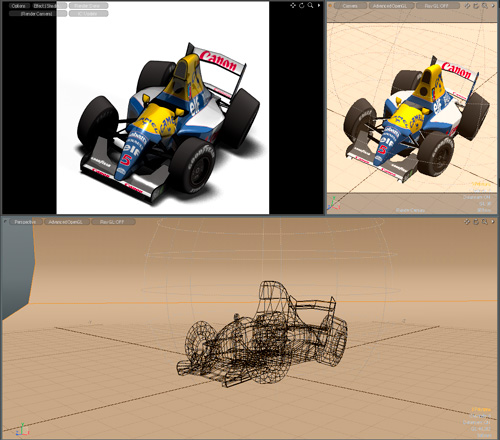
Task: Open the Perspective view type dropdown
Action: point(25,222)
